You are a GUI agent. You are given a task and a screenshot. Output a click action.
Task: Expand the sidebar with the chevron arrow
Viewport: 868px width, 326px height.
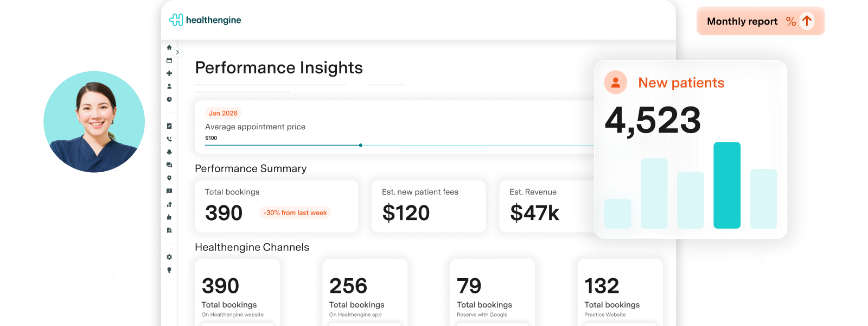point(177,53)
